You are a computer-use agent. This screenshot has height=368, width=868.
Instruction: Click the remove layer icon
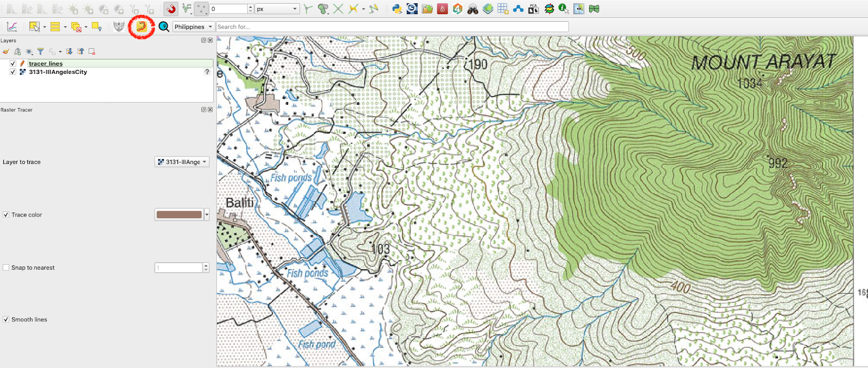click(92, 52)
